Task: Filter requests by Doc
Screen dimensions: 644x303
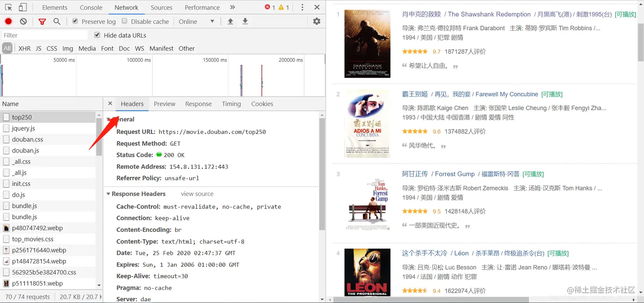Action: [124, 49]
